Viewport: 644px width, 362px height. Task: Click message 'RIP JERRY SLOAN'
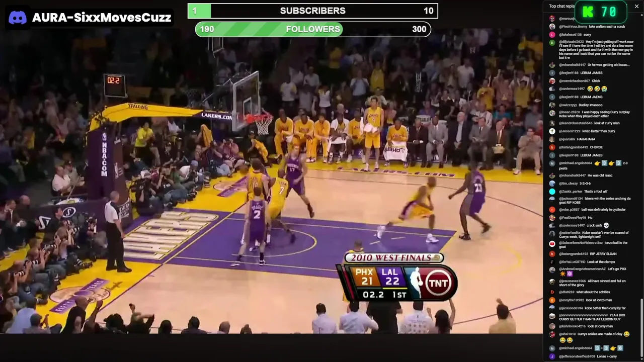coord(603,254)
